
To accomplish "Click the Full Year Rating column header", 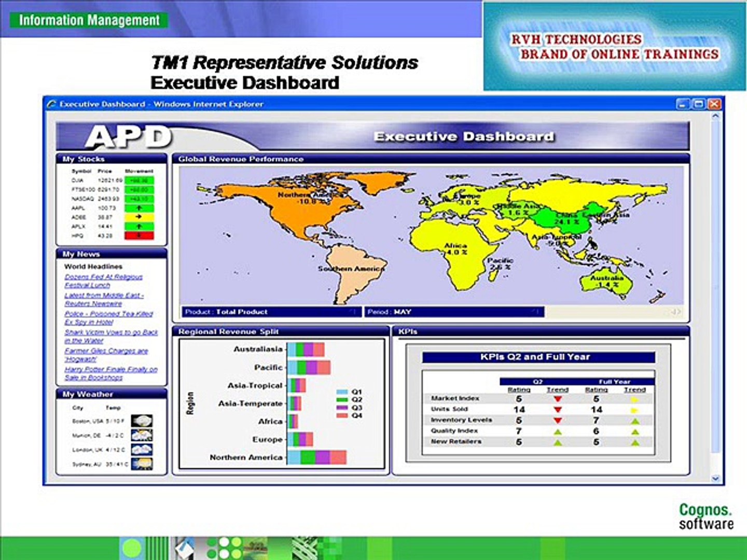I will click(x=596, y=389).
